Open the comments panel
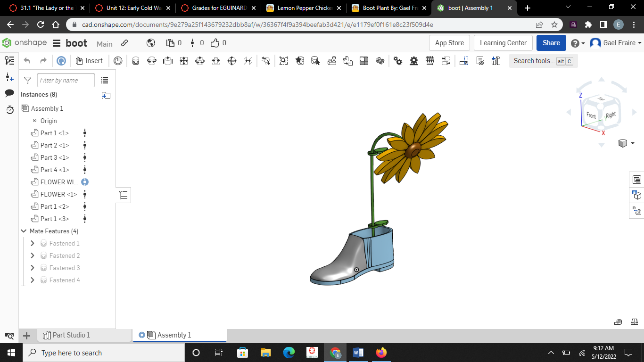Image resolution: width=644 pixels, height=362 pixels. click(9, 93)
